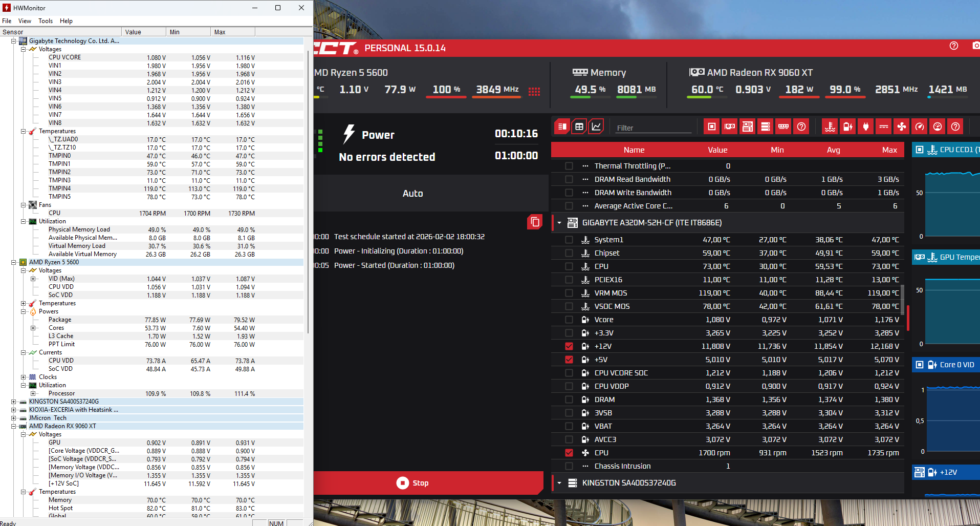This screenshot has height=526, width=980.
Task: Collapse the GIGABYTE A320M-S2H-CF group in OCCT
Action: point(559,223)
